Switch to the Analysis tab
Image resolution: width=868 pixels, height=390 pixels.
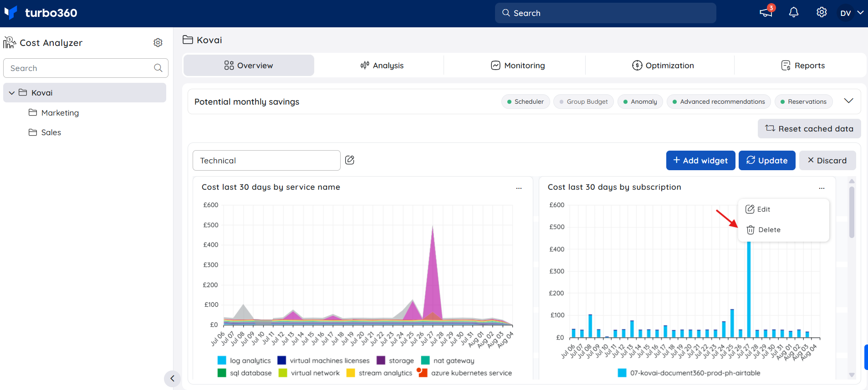coord(382,66)
